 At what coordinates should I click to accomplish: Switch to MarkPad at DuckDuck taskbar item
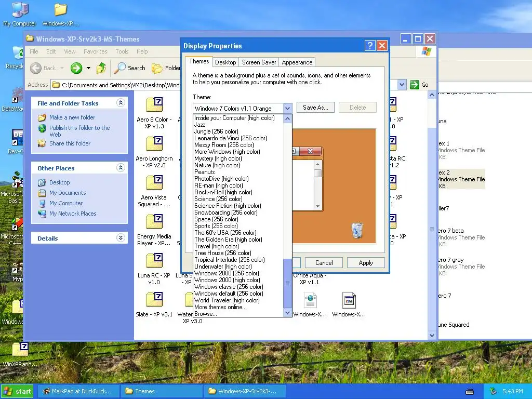point(78,391)
